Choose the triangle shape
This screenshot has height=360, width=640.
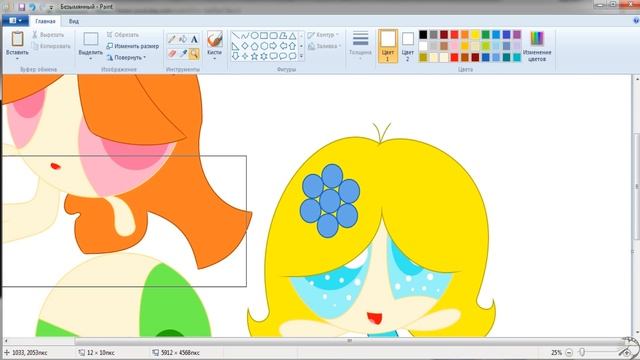[x=292, y=36]
